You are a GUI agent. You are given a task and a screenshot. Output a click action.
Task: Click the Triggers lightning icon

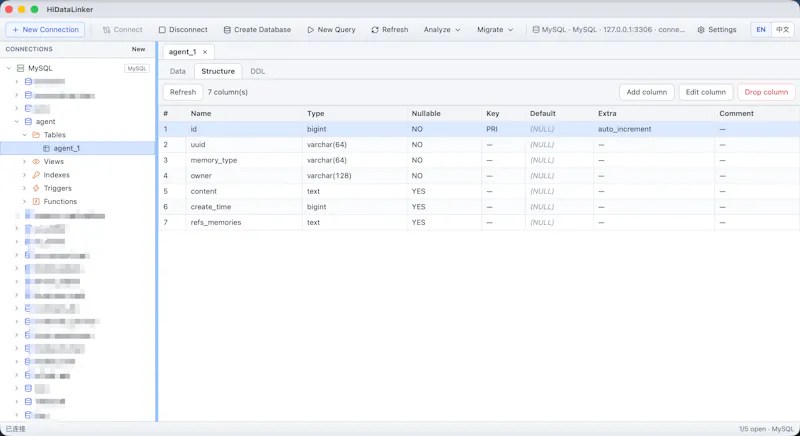click(x=36, y=188)
